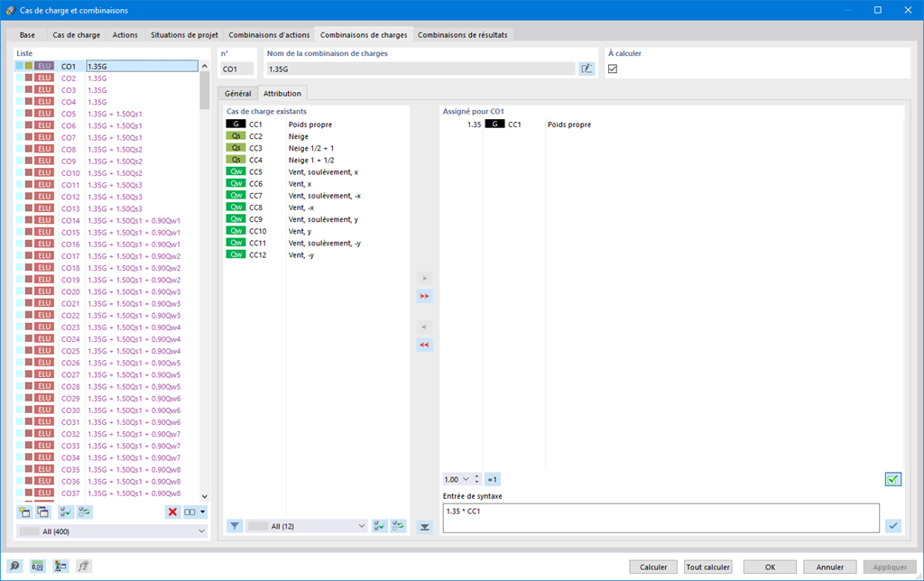Click the formula fx icon
The image size is (924, 581).
[x=83, y=567]
